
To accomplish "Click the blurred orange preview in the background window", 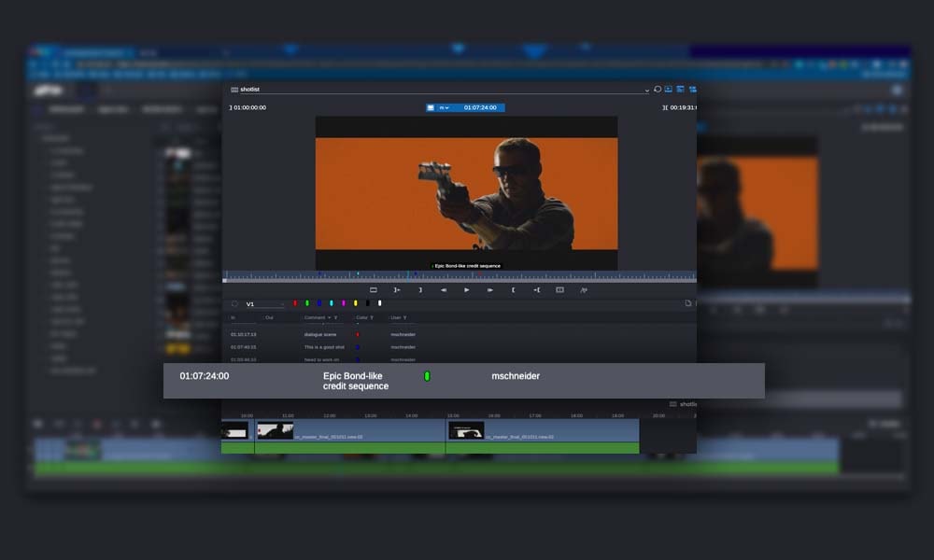I will [757, 213].
